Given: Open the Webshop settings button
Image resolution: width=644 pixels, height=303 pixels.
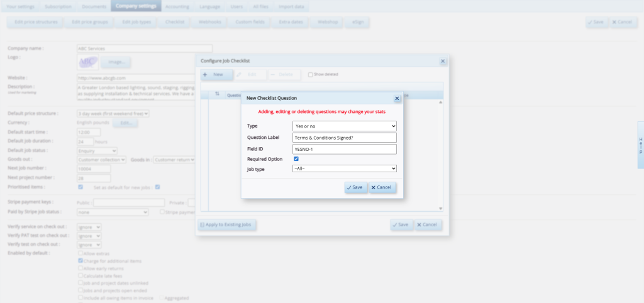Looking at the screenshot, I should pos(327,22).
